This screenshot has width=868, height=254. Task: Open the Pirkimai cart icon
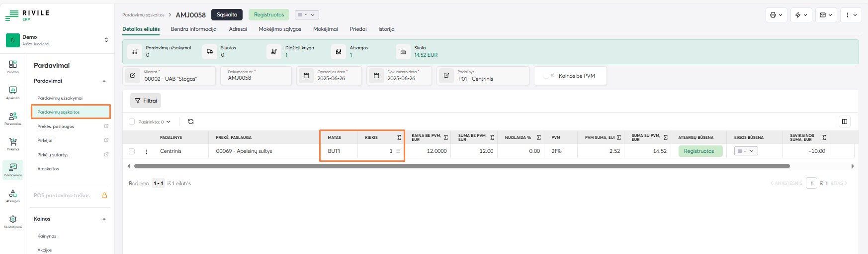(13, 143)
